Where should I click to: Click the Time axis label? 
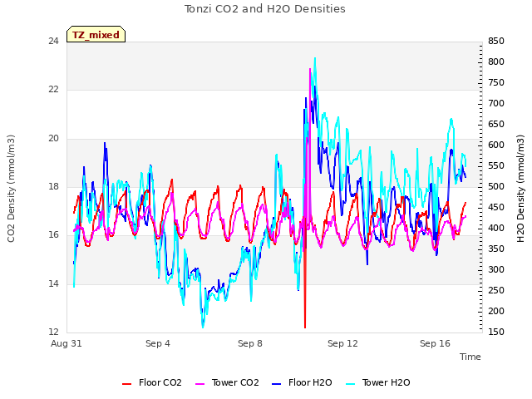pos(470,357)
